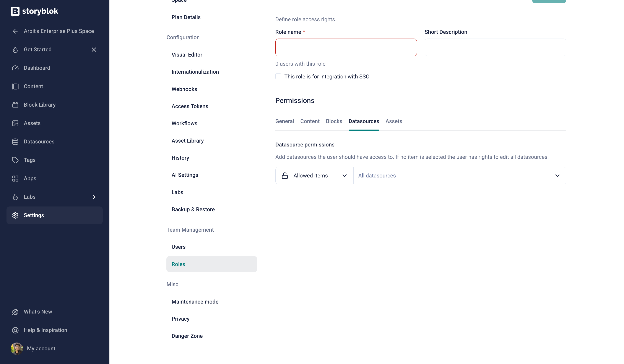Expand the Labs submenu chevron

pos(94,197)
